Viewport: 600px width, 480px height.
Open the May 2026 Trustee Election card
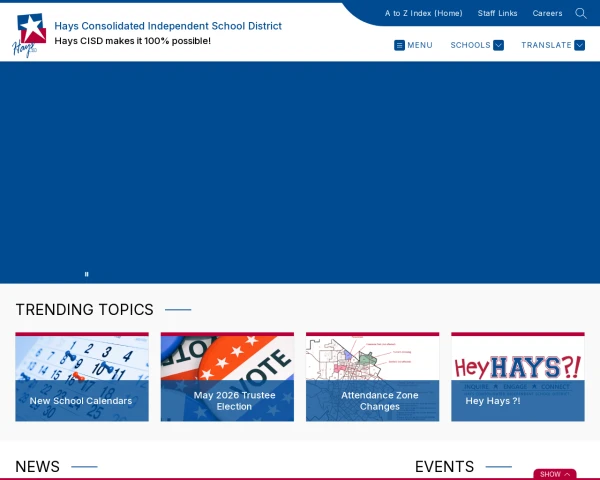pos(227,377)
